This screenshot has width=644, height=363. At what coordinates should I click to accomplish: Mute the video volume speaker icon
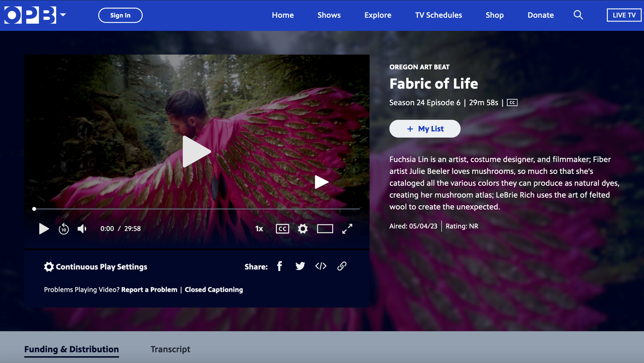(82, 229)
